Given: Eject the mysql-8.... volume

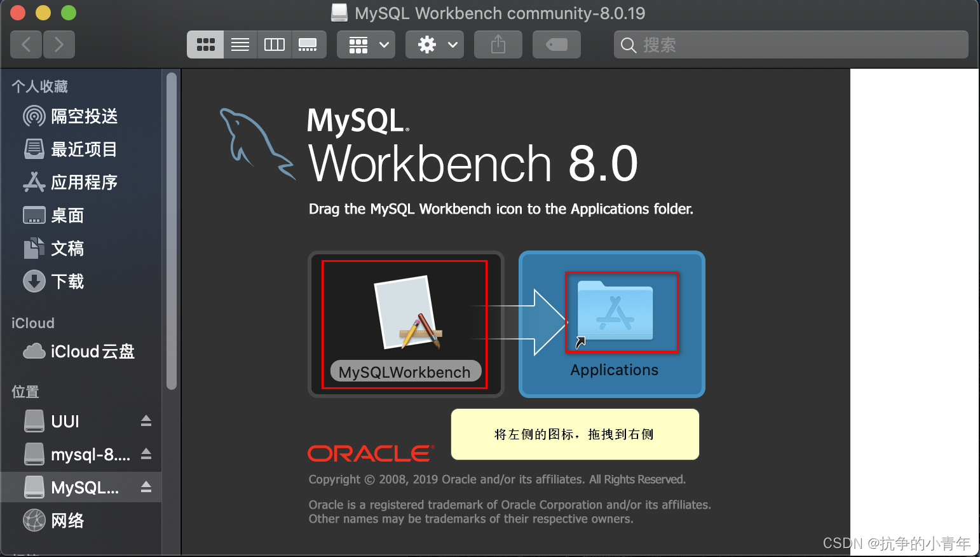Looking at the screenshot, I should (x=146, y=454).
